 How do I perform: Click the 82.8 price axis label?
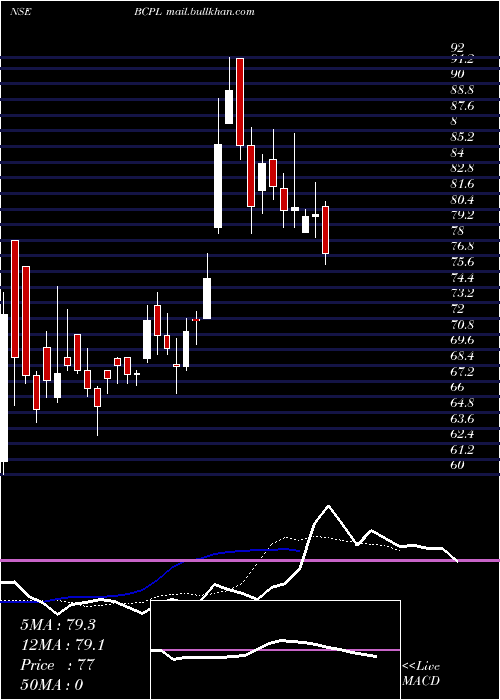coord(462,168)
